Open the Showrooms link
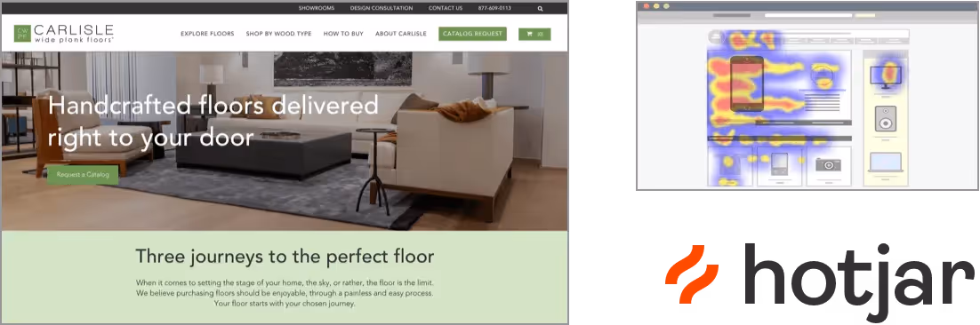The image size is (980, 325). pos(317,9)
